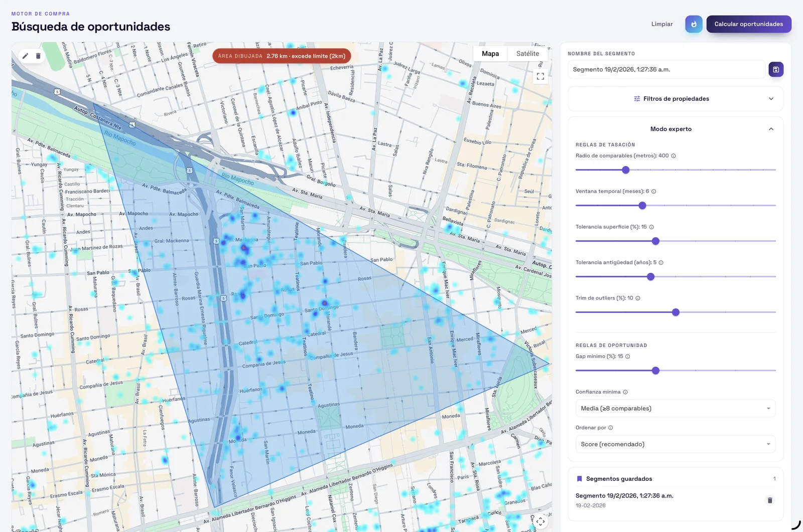The height and width of the screenshot is (532, 803).
Task: Click the Ventana temporal slider handle
Action: coord(642,206)
